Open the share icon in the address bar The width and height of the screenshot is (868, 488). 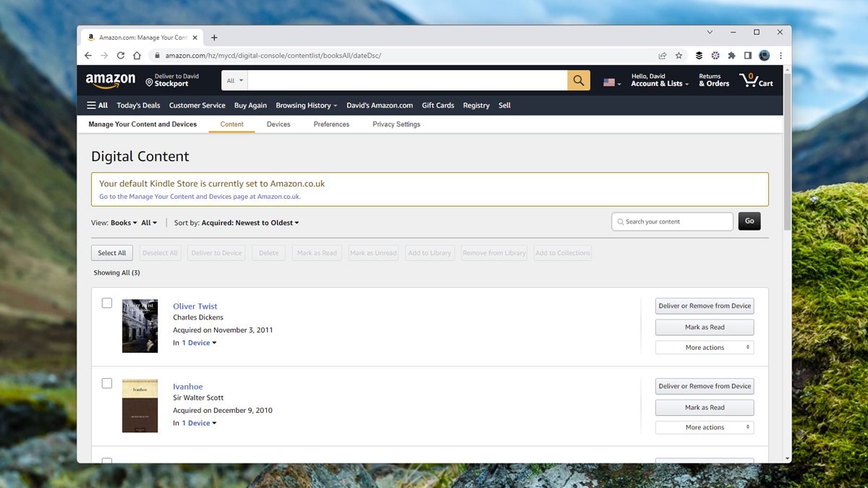coord(662,55)
